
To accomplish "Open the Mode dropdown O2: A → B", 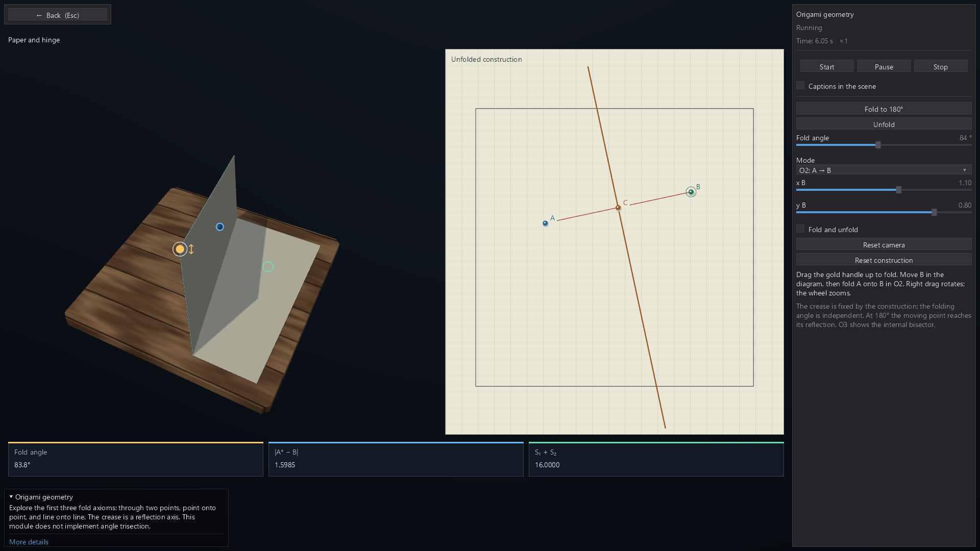I will (884, 170).
